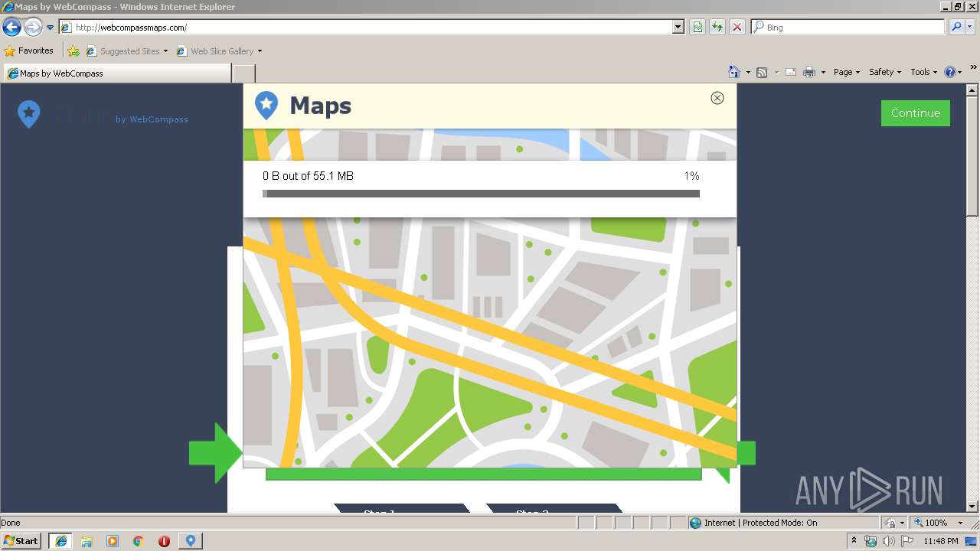Open the Web Slice Gallery dropdown
The height and width of the screenshot is (551, 980).
tap(219, 51)
